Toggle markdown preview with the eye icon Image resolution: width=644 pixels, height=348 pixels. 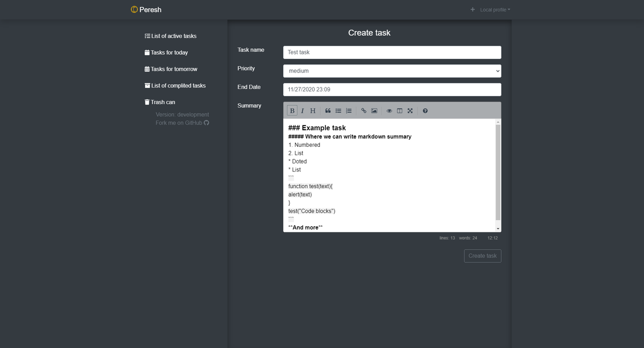pos(389,111)
